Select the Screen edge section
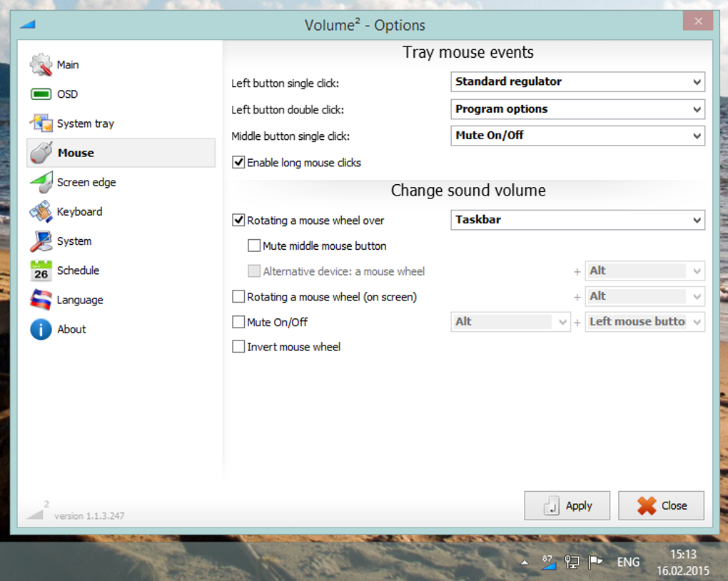Image resolution: width=728 pixels, height=581 pixels. (86, 183)
